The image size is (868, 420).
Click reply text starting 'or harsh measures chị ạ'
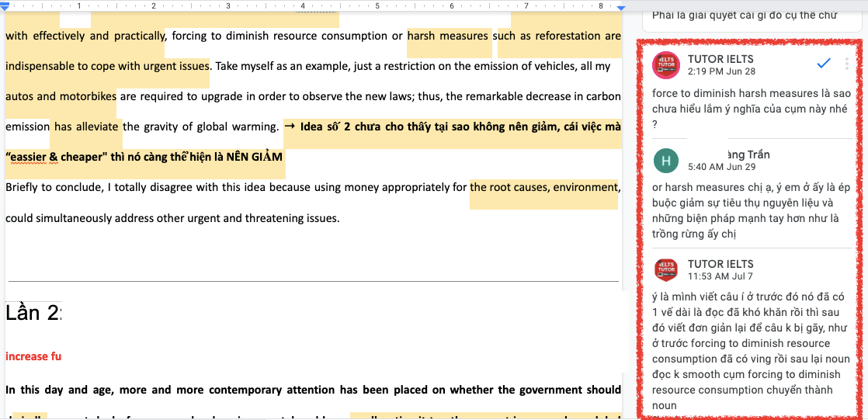pyautogui.click(x=752, y=211)
